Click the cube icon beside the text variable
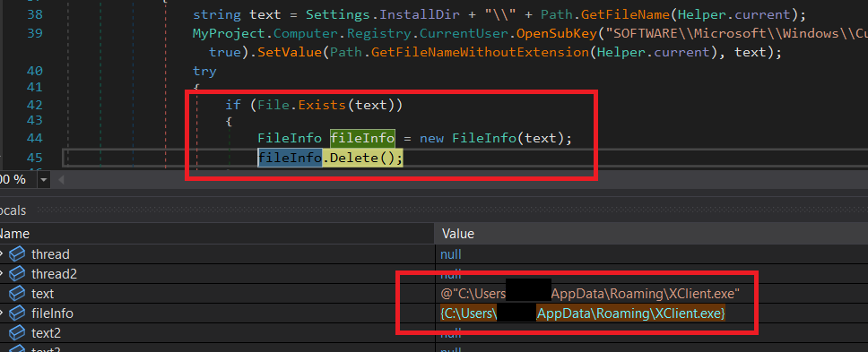 (17, 294)
